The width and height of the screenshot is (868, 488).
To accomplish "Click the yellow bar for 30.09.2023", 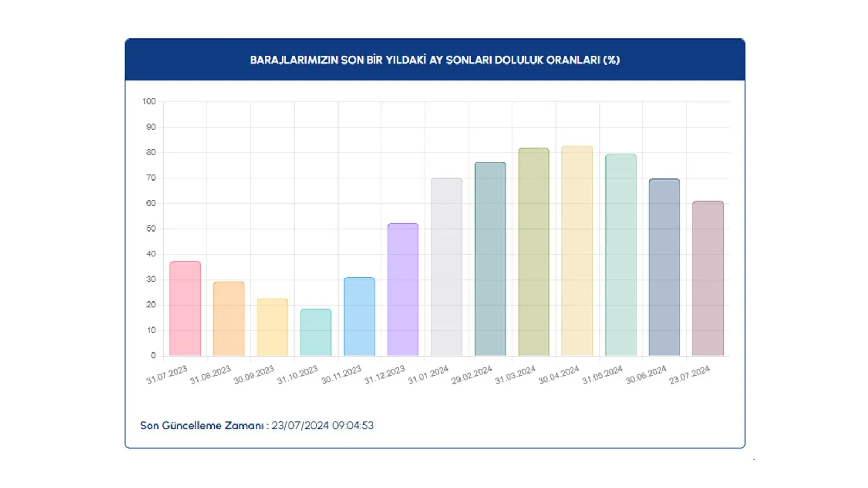I will coord(272,328).
